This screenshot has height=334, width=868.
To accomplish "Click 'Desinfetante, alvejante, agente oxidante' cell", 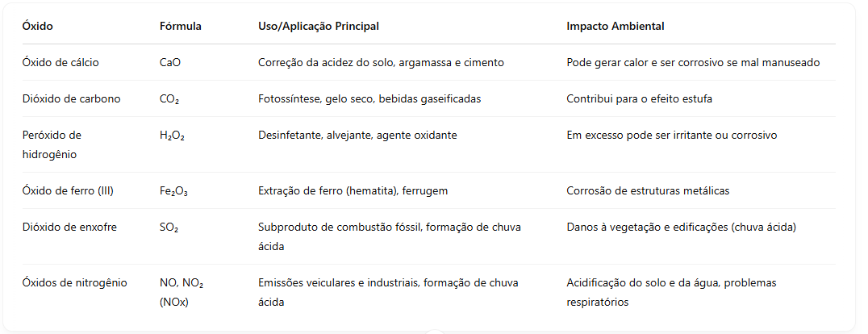I will pos(357,135).
